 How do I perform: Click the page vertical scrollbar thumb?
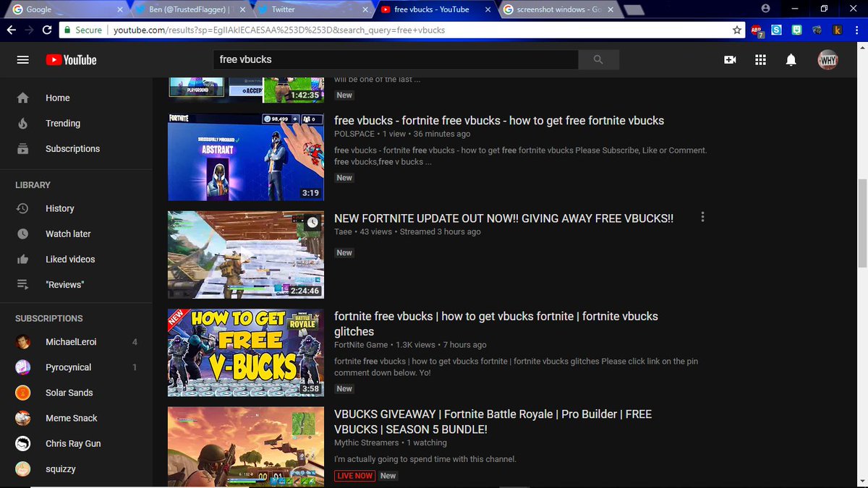tap(862, 223)
